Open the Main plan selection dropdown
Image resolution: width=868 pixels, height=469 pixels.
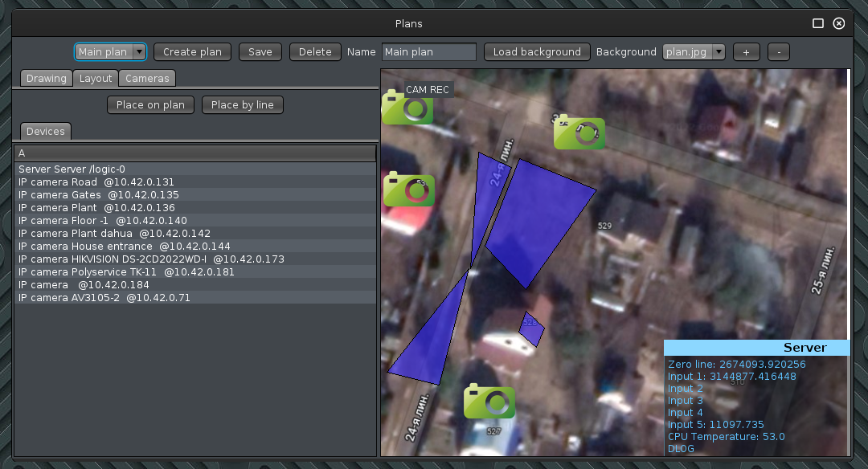coord(139,52)
